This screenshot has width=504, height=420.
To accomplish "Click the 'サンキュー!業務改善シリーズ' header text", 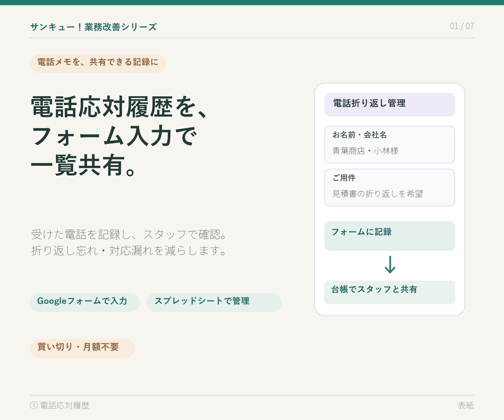I will click(93, 27).
